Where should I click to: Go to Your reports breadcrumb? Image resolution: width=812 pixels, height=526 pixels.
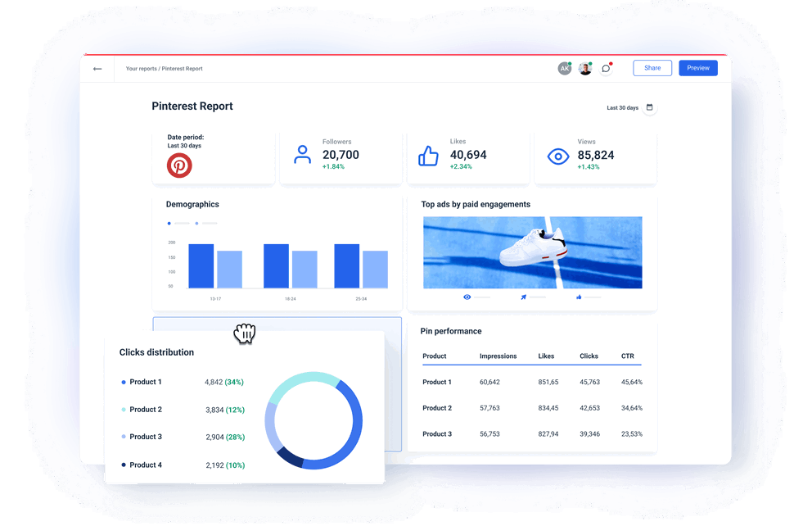pos(141,69)
